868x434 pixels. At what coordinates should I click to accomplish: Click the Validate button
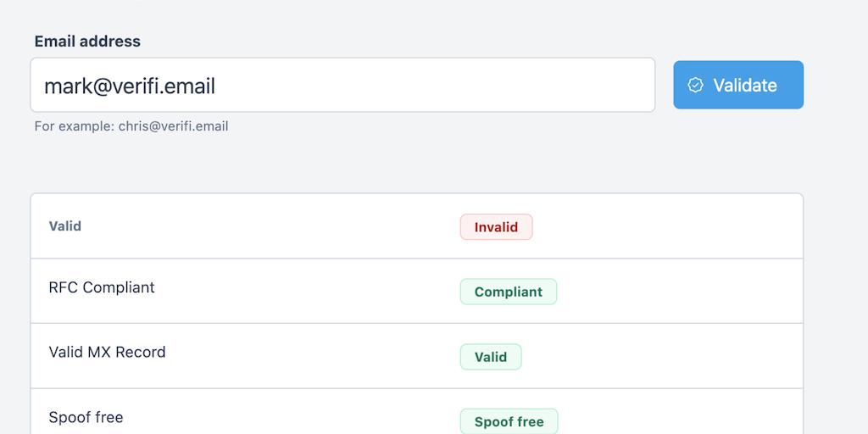coord(738,85)
